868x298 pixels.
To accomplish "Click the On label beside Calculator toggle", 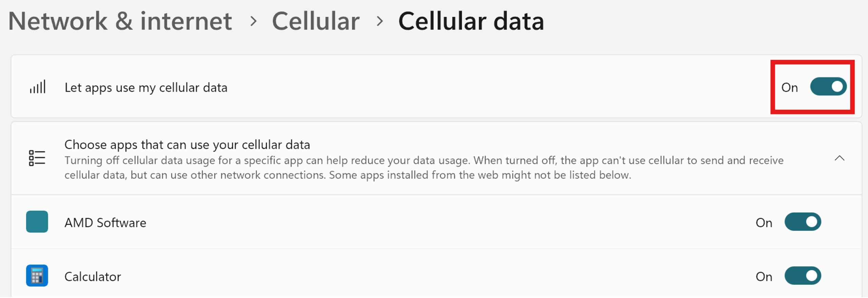I will pyautogui.click(x=764, y=277).
